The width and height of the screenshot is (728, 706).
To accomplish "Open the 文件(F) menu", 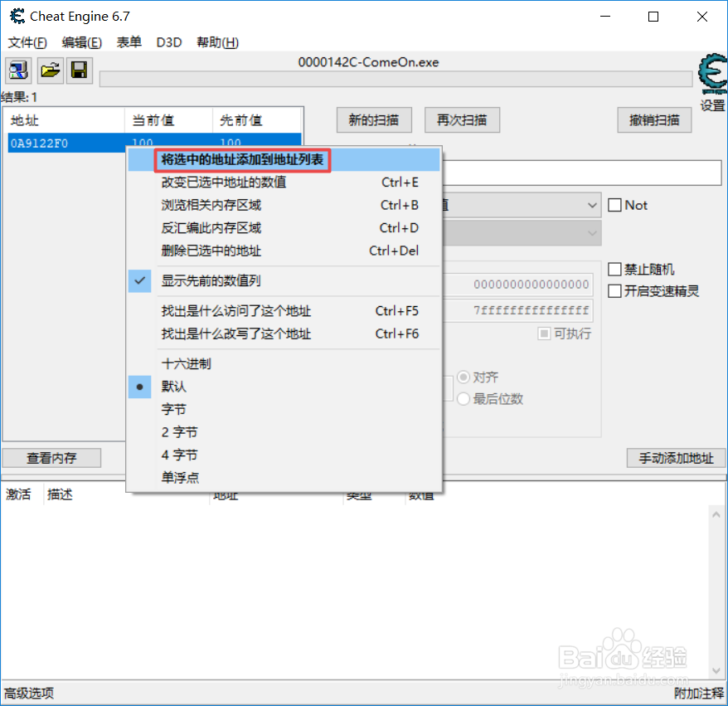I will [27, 43].
